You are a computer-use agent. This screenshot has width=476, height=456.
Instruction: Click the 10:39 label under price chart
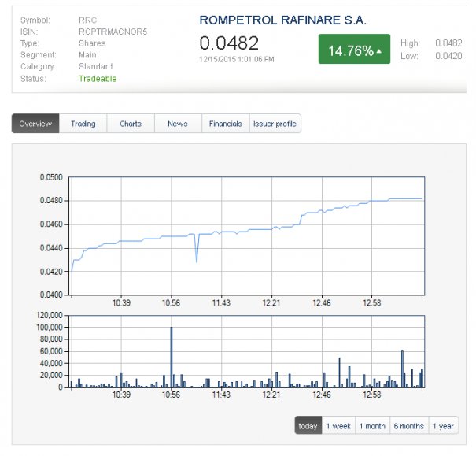click(x=121, y=303)
